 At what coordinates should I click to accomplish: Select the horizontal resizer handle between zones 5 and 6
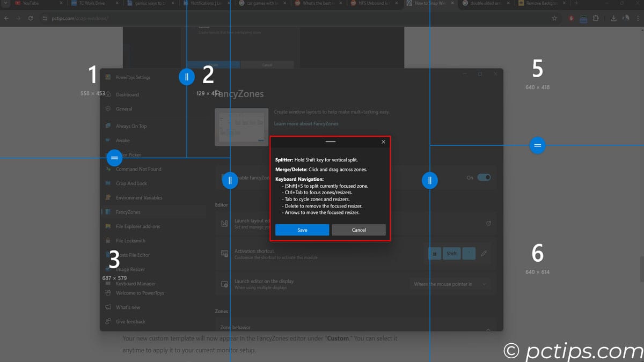(537, 145)
